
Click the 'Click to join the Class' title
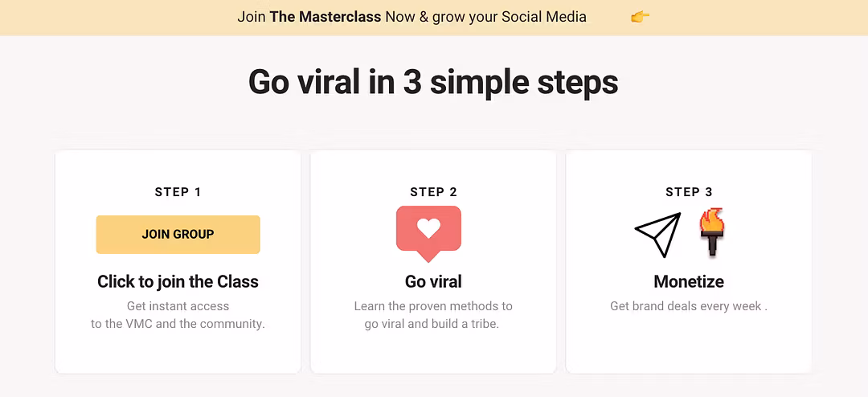click(178, 281)
